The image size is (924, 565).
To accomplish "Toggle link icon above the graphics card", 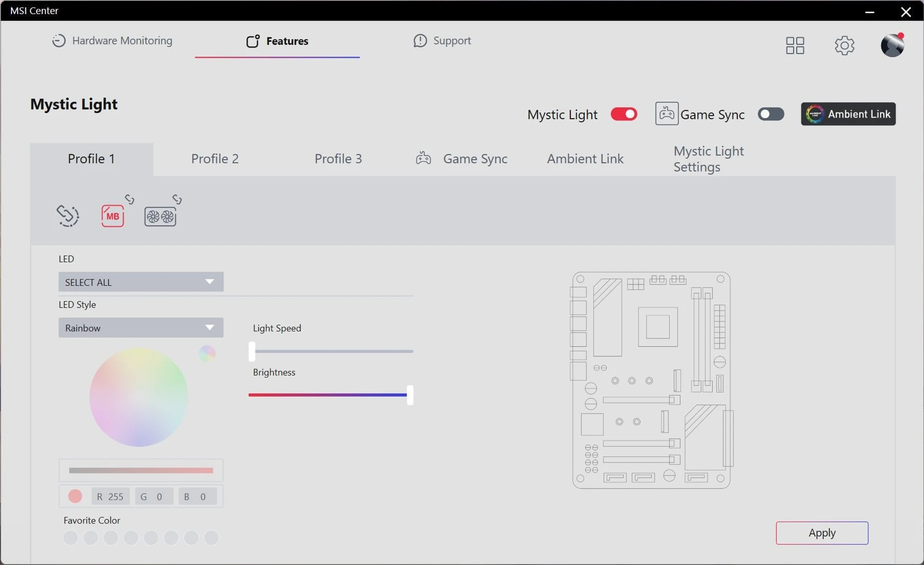I will click(x=177, y=199).
